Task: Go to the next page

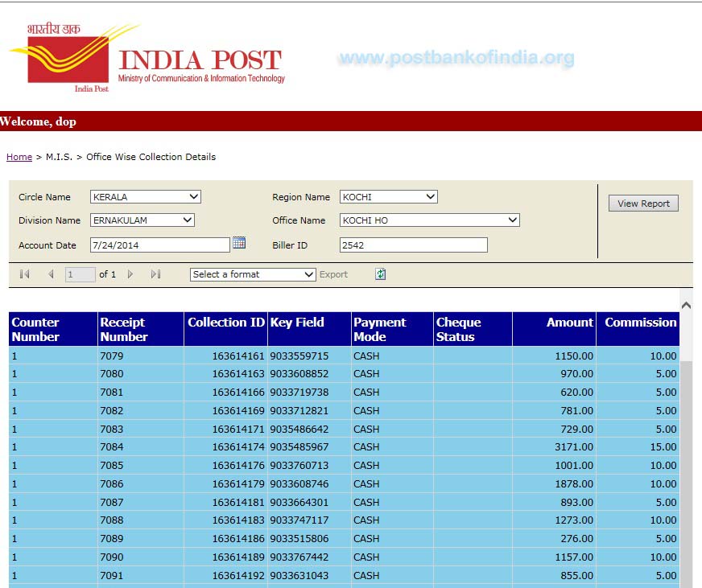Action: (x=131, y=273)
